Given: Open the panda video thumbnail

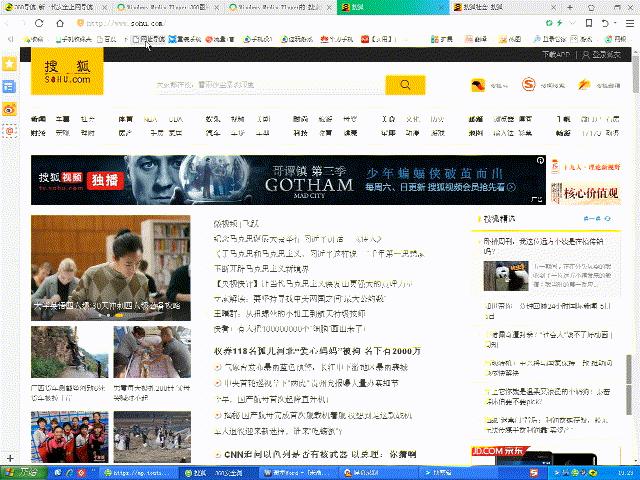Looking at the screenshot, I should 506,276.
